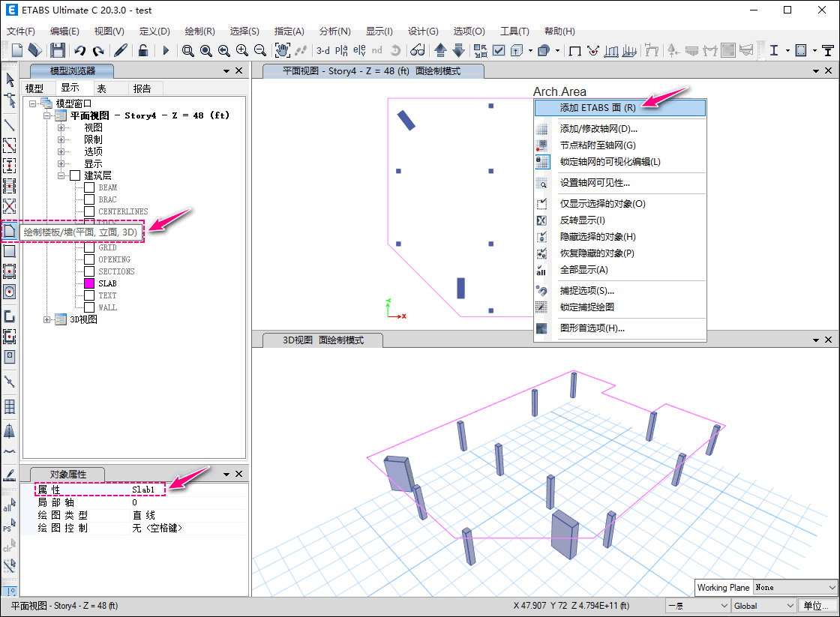The height and width of the screenshot is (617, 840).
Task: Toggle the OPENING layer checkbox
Action: point(89,259)
